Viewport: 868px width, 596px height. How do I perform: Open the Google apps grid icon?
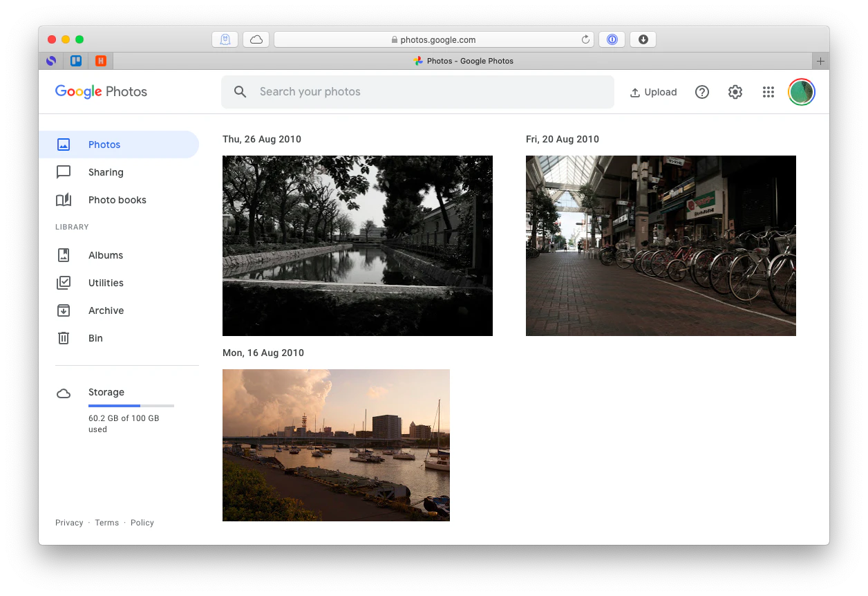pos(768,92)
